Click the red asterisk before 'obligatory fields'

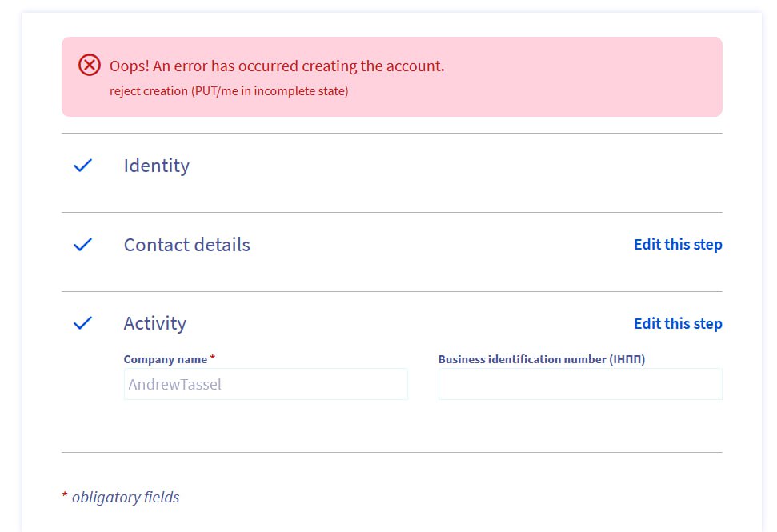(65, 496)
